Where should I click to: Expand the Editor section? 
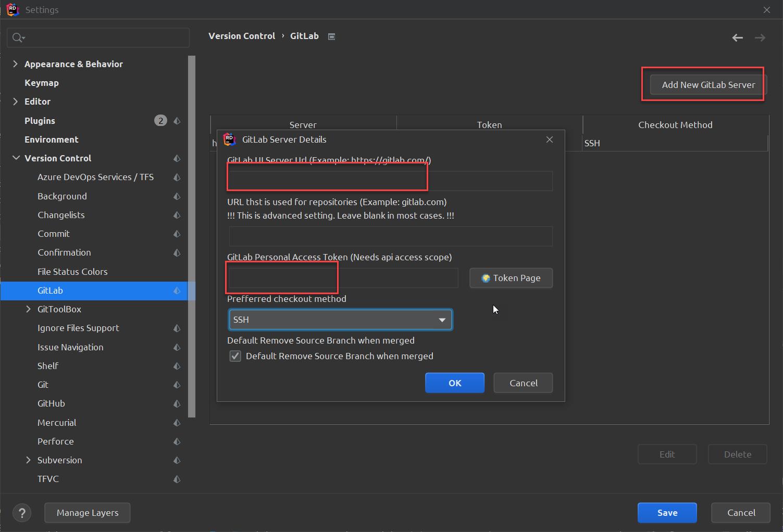(15, 102)
